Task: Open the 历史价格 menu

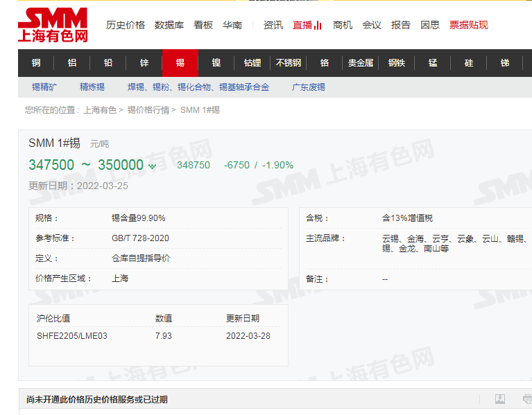Action: [x=126, y=25]
